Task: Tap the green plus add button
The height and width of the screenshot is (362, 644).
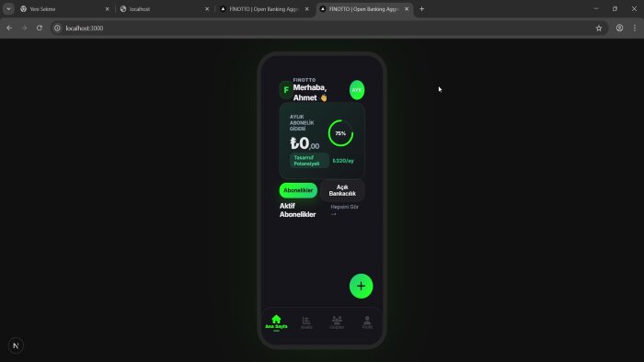Action: coord(361,286)
